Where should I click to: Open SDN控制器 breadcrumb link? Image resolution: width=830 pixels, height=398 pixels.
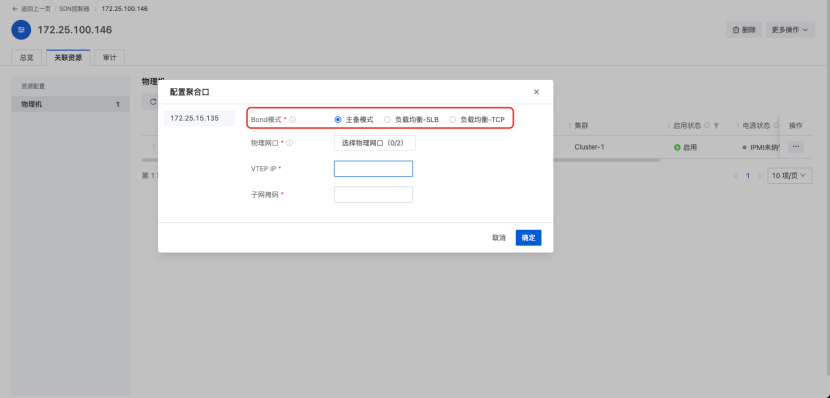[x=74, y=9]
